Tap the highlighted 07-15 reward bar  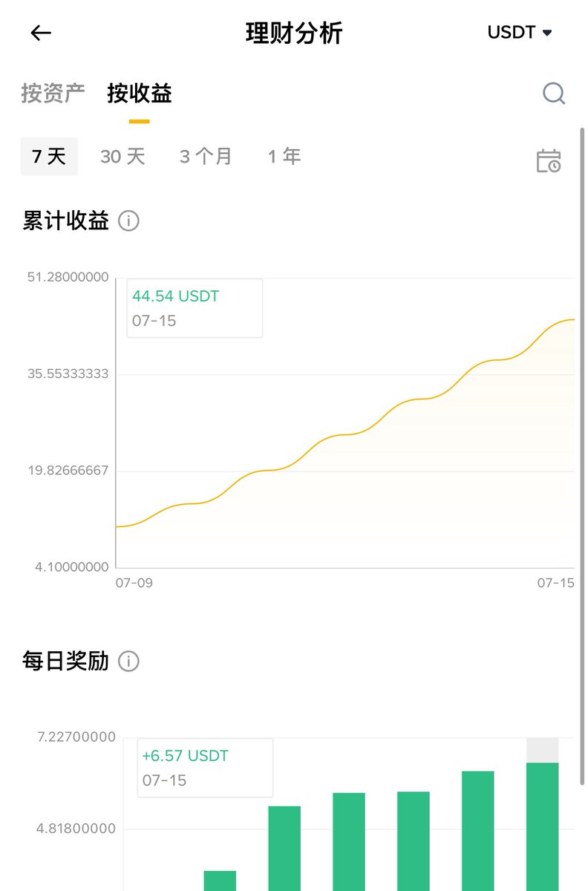pos(542,826)
